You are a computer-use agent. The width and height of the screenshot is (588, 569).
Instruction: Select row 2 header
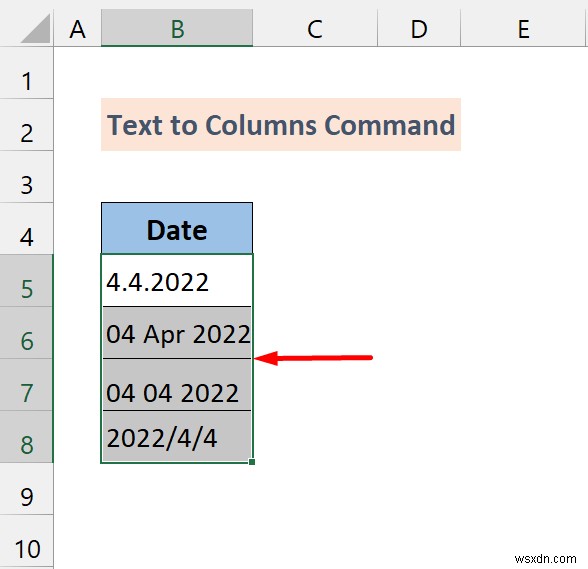pos(26,125)
